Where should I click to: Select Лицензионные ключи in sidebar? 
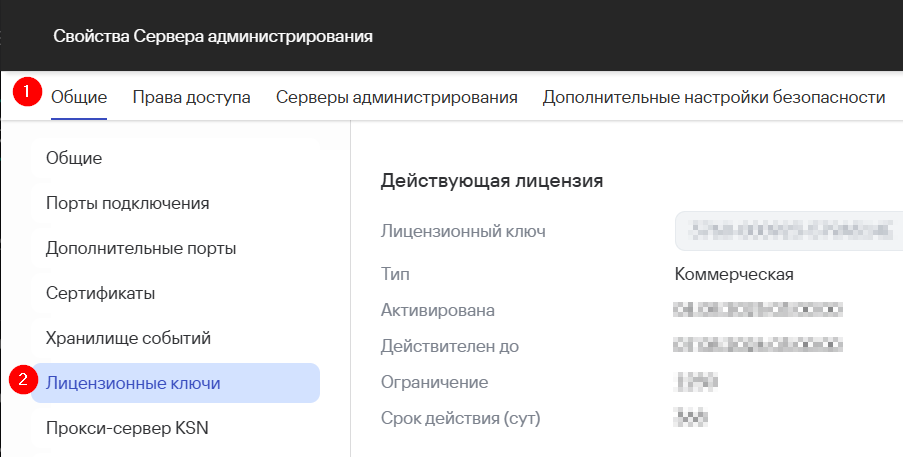(133, 383)
